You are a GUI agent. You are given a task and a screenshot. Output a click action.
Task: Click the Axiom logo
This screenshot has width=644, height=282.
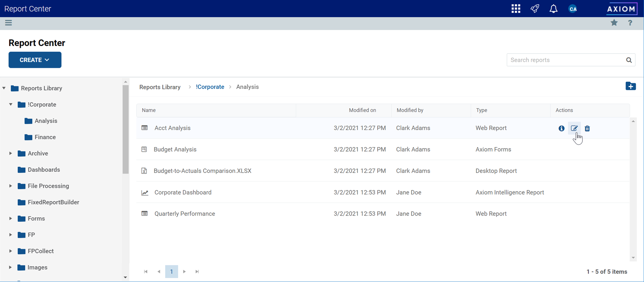(x=622, y=9)
